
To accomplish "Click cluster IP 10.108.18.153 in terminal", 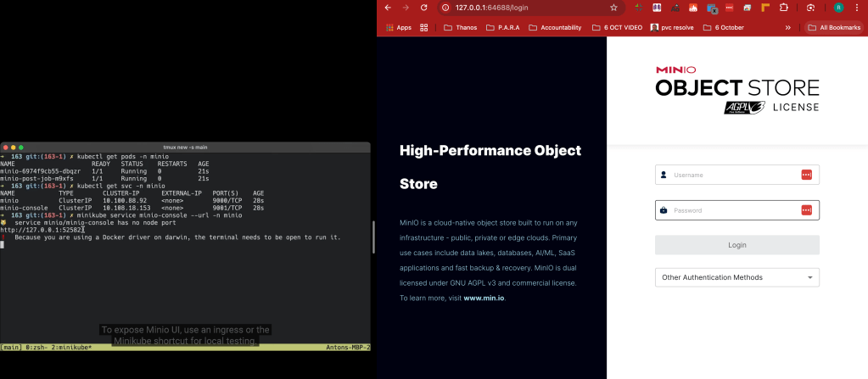I will click(x=126, y=208).
